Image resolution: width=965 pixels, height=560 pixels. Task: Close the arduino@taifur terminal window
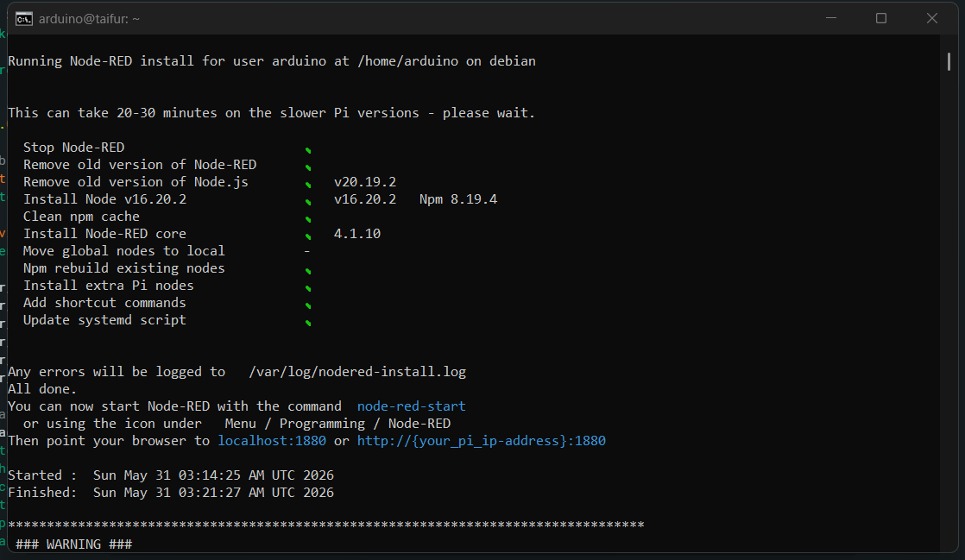[x=931, y=18]
